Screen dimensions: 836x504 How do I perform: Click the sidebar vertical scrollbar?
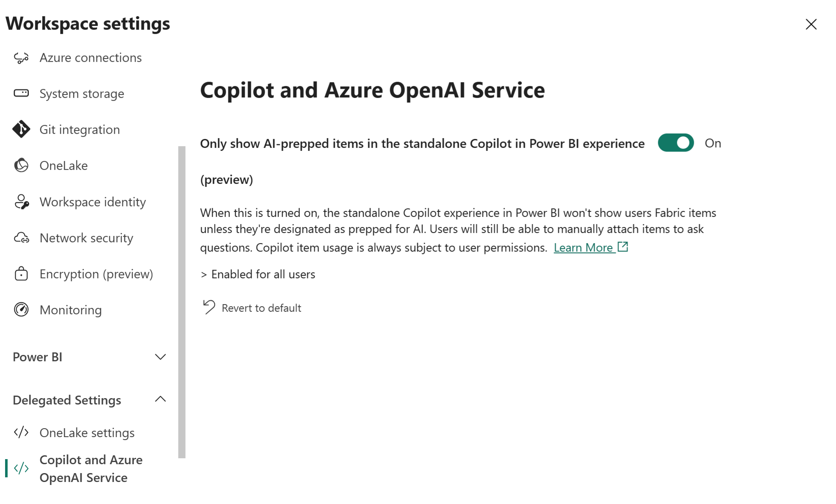[182, 302]
